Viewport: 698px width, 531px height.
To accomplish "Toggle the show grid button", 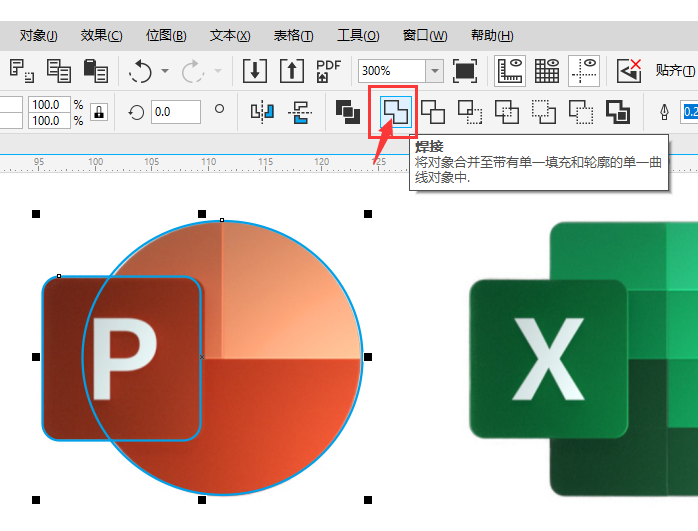I will click(x=547, y=71).
